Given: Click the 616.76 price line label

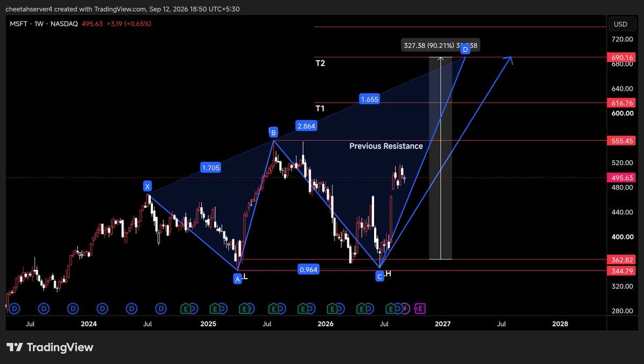Looking at the screenshot, I should (623, 103).
